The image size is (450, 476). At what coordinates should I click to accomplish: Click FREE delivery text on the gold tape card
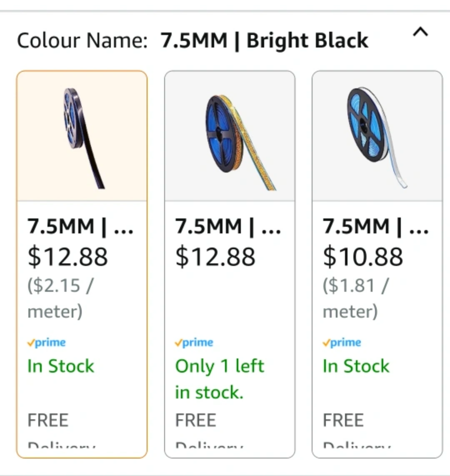196,420
